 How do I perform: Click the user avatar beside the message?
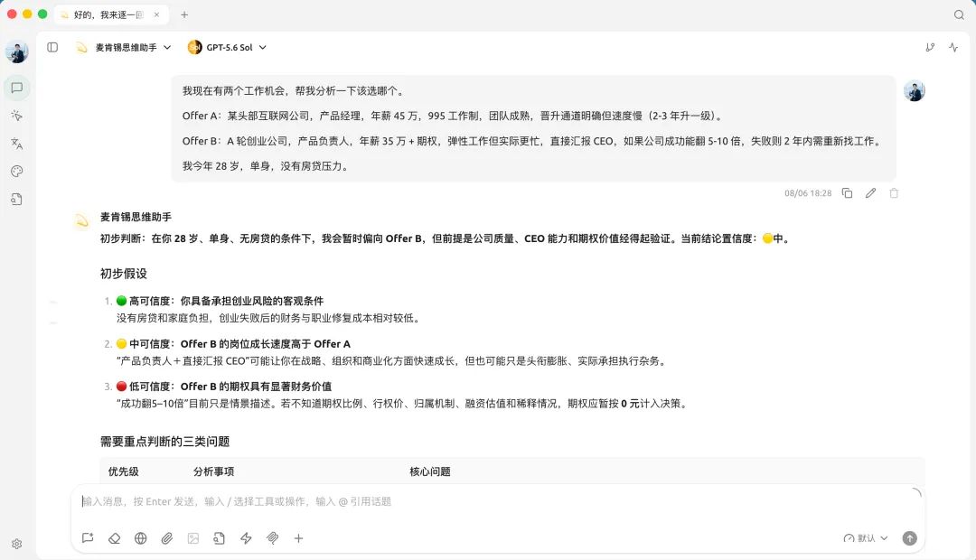[915, 91]
